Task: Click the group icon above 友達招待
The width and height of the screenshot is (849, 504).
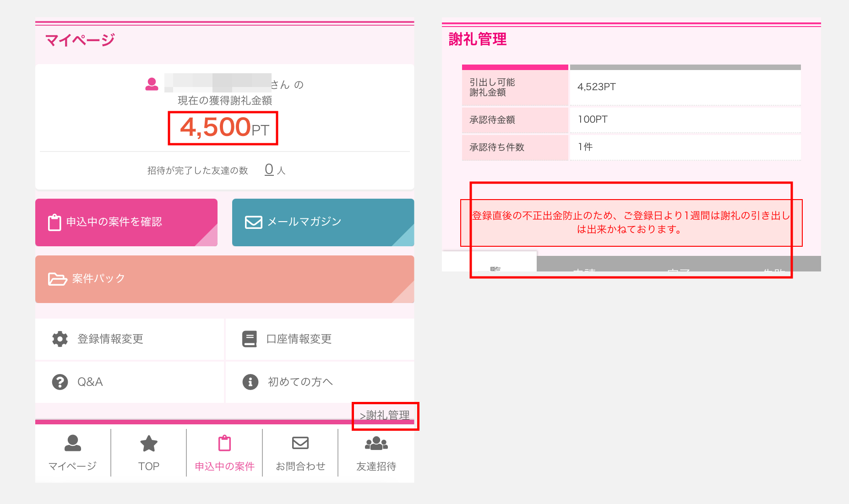Action: click(376, 444)
